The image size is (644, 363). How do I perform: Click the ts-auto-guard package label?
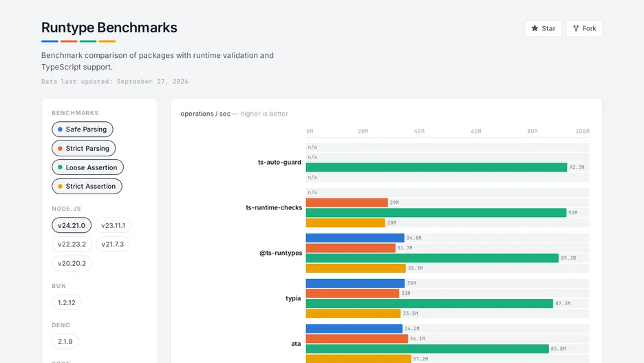click(x=279, y=162)
